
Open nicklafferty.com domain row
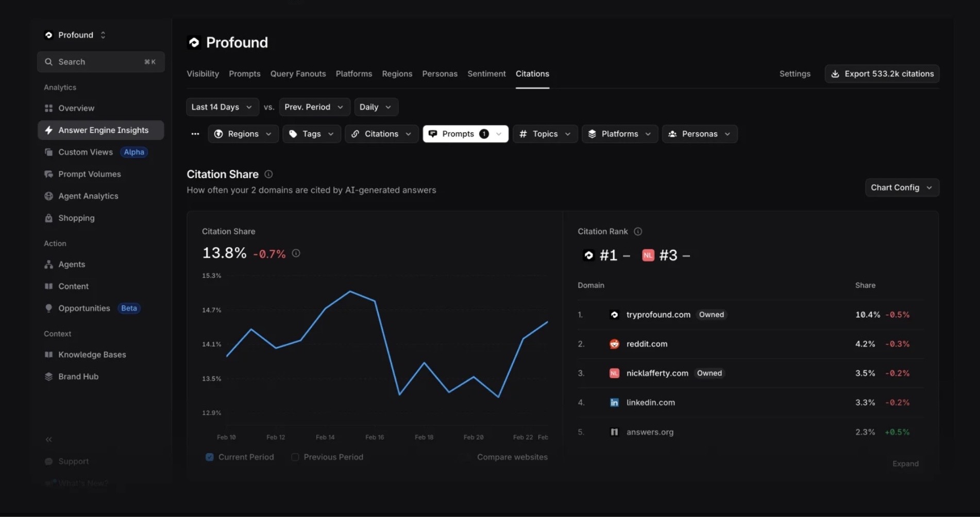tap(750, 373)
